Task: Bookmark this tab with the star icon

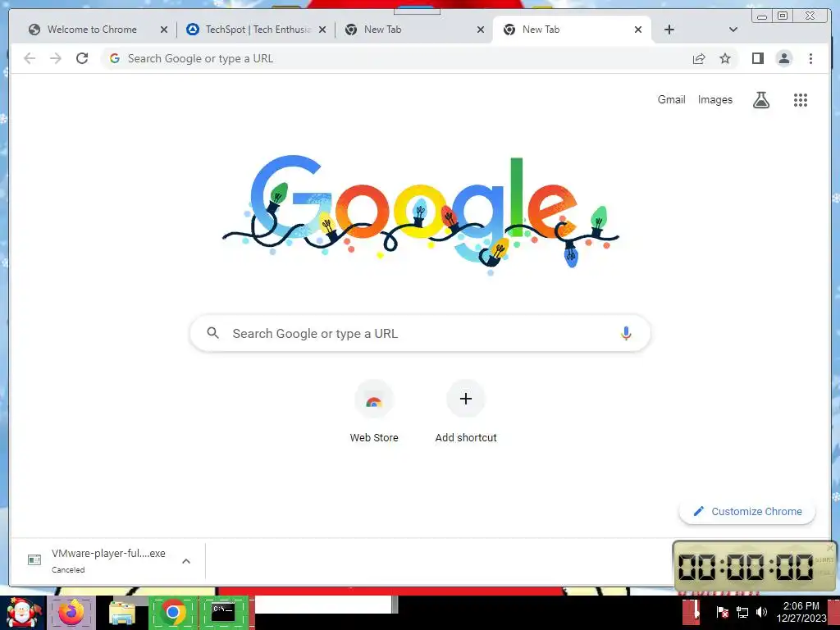Action: click(x=725, y=58)
